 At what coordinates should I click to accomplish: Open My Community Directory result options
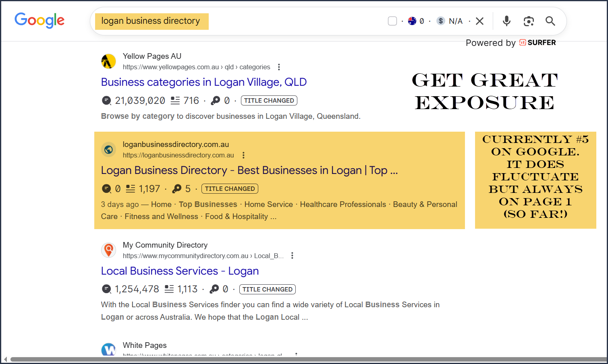click(x=292, y=256)
